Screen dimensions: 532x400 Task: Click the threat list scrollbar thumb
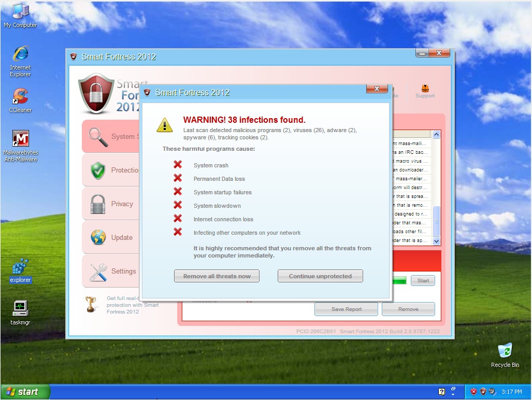(x=436, y=221)
